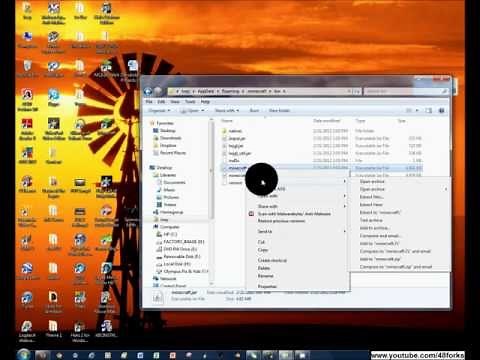
Task: Open the Music library
Action: click(x=169, y=190)
